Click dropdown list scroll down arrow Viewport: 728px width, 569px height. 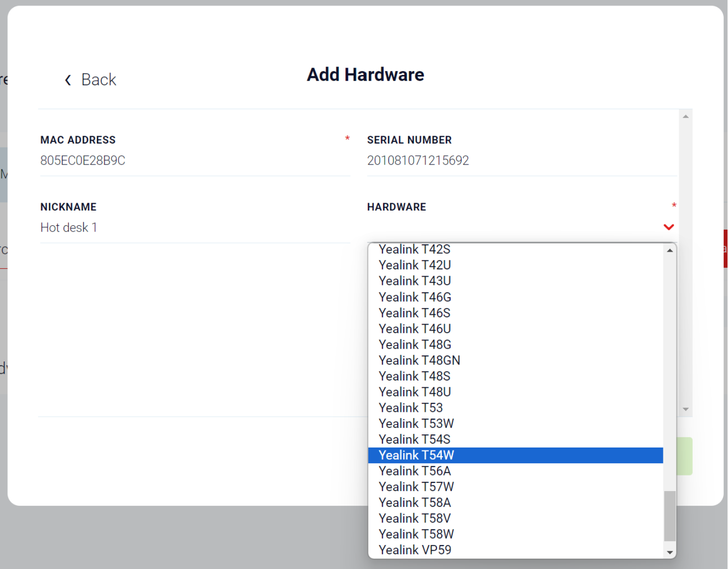[x=670, y=552]
